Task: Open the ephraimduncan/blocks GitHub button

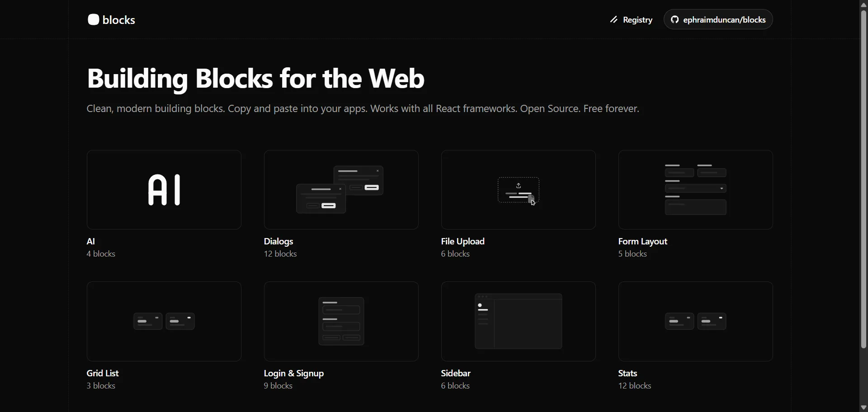Action: (718, 19)
